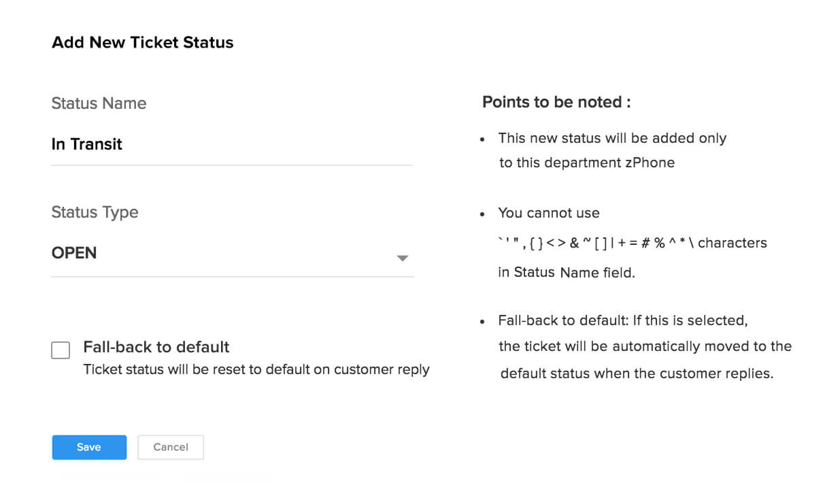Click the 'This new status will be added only' note
840x504 pixels.
pos(612,138)
